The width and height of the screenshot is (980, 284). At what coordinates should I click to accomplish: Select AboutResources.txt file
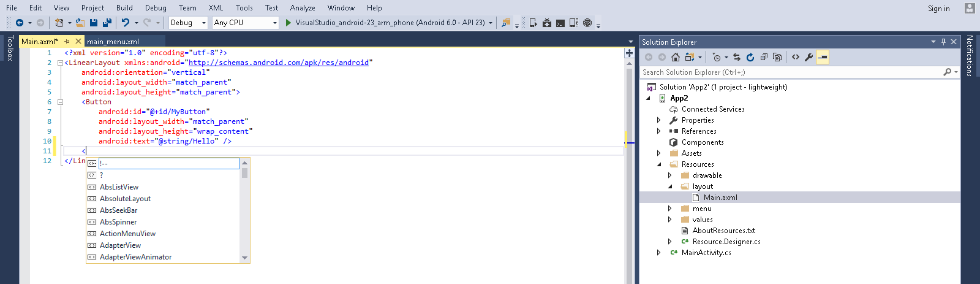[x=723, y=231]
